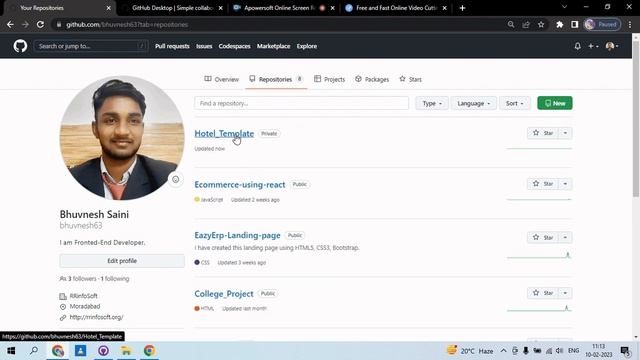
Task: Open the http://rrinfosoft.org/ website link
Action: (x=96, y=317)
